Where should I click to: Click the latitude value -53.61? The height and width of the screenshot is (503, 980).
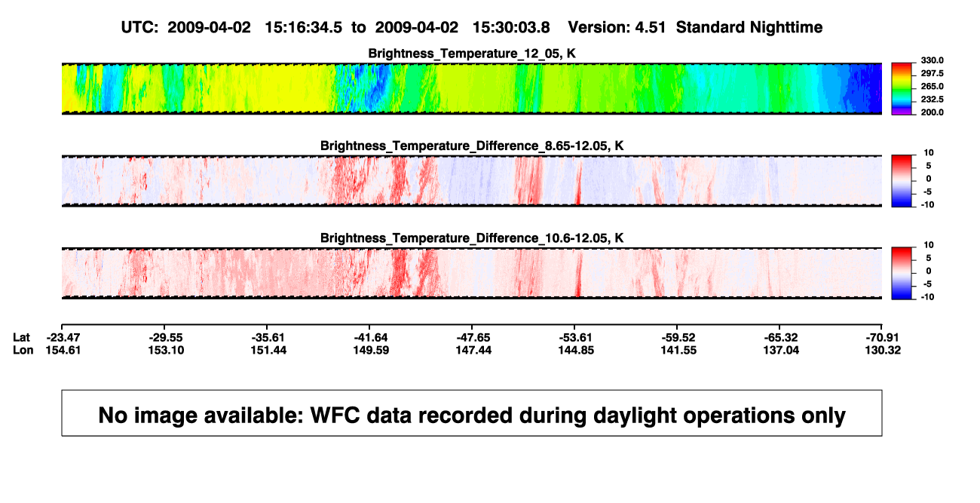point(576,337)
